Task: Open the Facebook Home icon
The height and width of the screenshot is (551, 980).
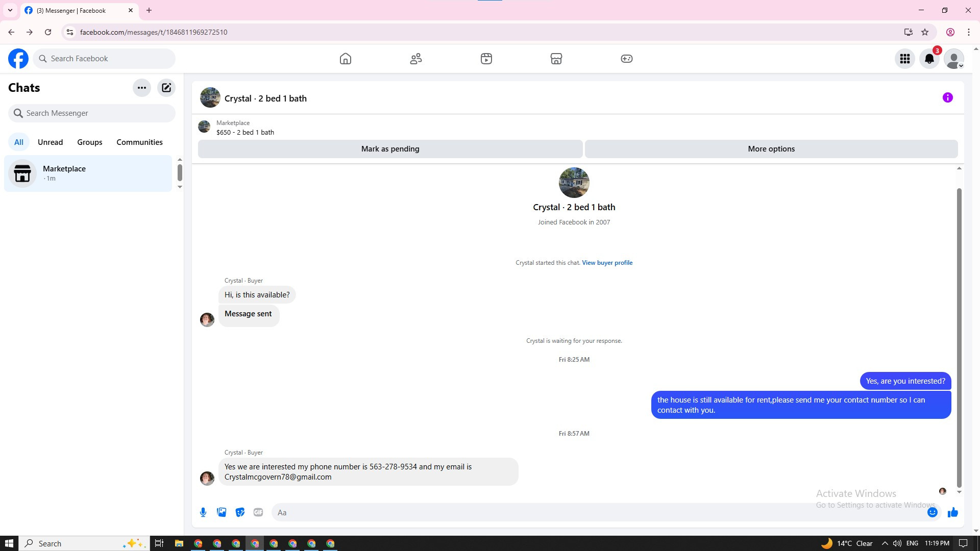Action: point(346,59)
